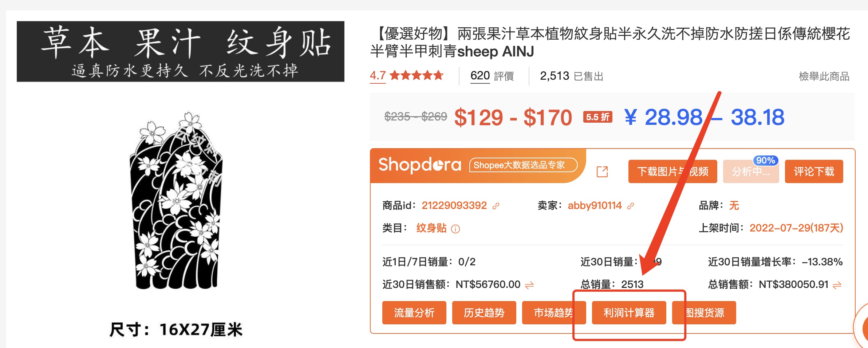Image resolution: width=868 pixels, height=348 pixels.
Task: Open 市场趋势 market trend
Action: click(554, 312)
